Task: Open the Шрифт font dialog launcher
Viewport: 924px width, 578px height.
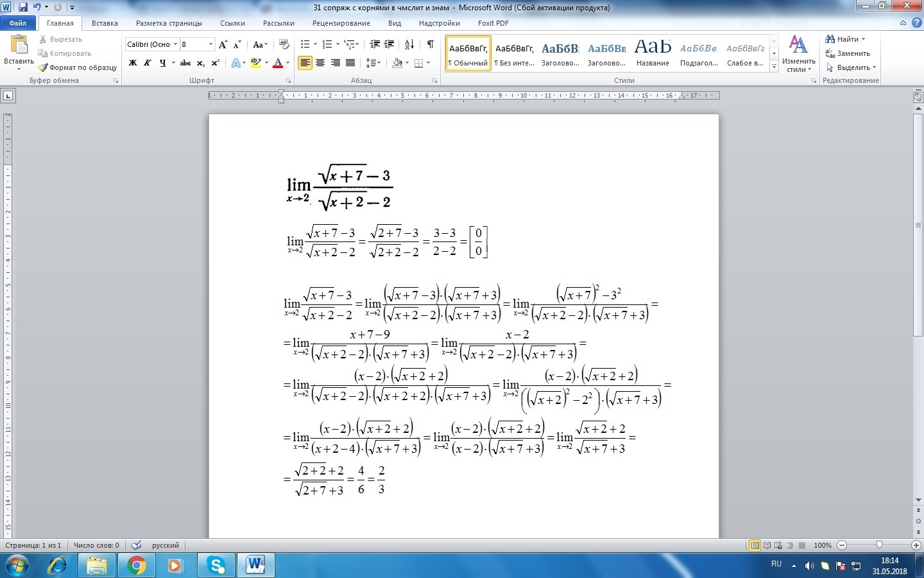Action: pyautogui.click(x=289, y=81)
